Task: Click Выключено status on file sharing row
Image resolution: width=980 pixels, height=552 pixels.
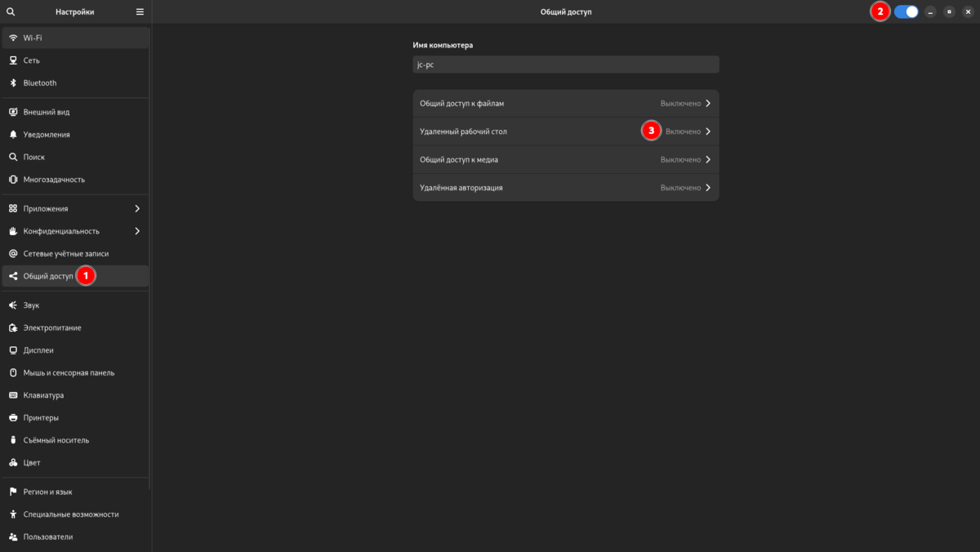Action: coord(681,104)
